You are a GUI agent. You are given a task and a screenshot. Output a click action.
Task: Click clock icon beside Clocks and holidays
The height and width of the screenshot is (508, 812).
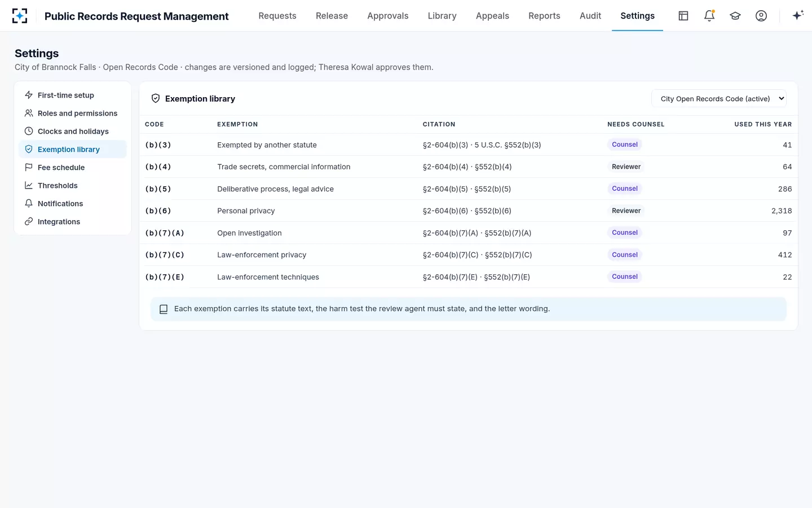29,131
